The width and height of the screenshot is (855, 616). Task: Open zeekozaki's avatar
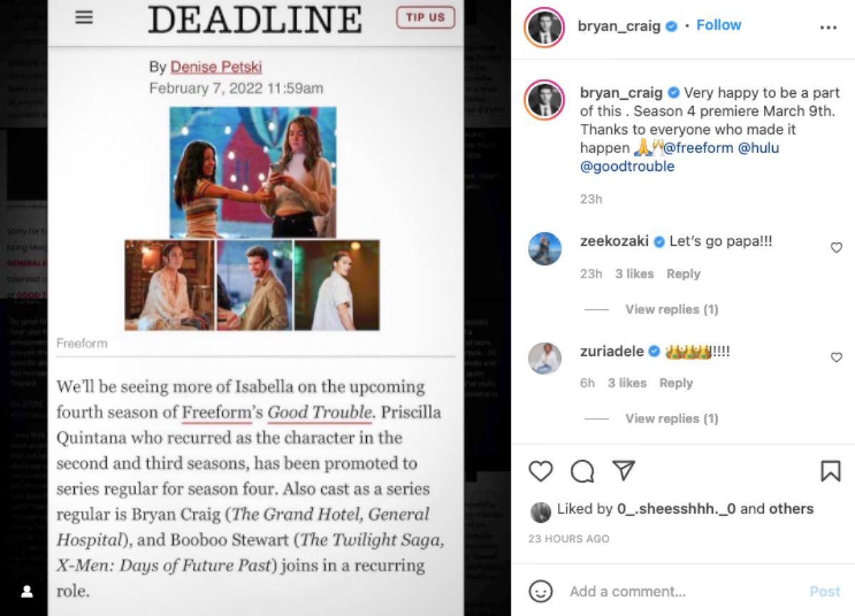coord(545,248)
